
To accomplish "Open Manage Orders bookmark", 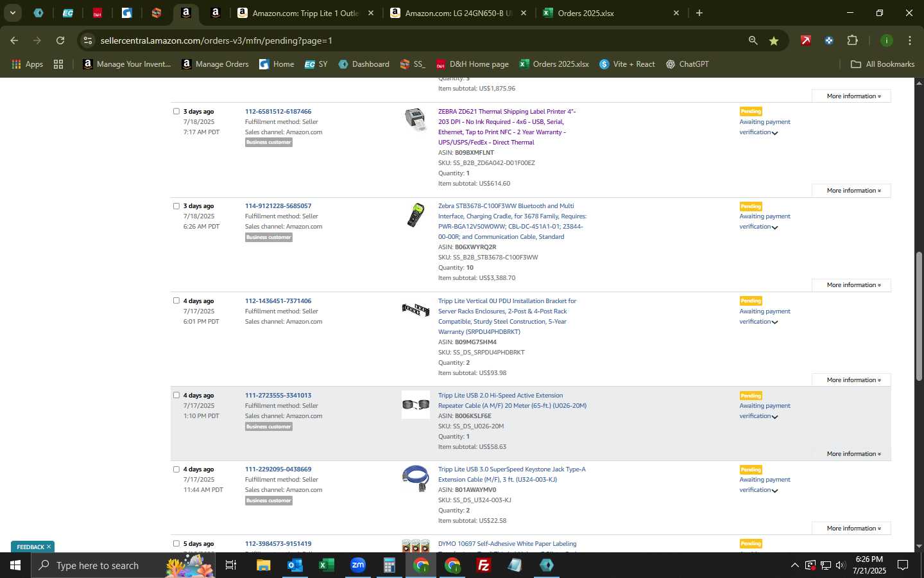I will pos(215,64).
